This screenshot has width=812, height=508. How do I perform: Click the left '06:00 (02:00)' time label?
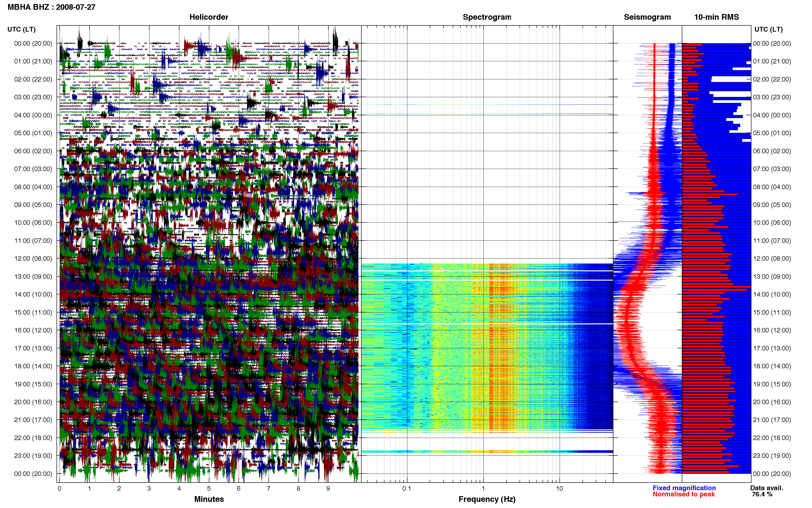pos(33,151)
